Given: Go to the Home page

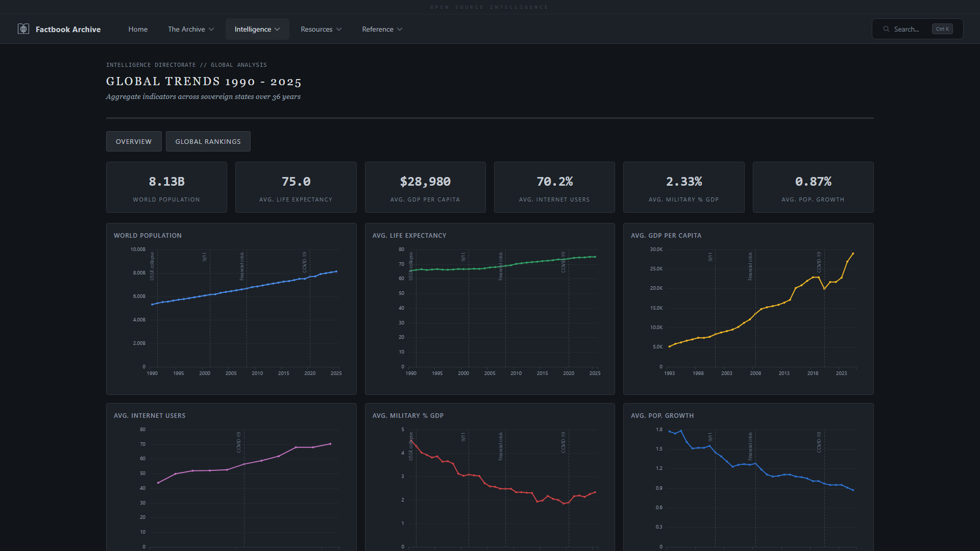Looking at the screenshot, I should [138, 29].
